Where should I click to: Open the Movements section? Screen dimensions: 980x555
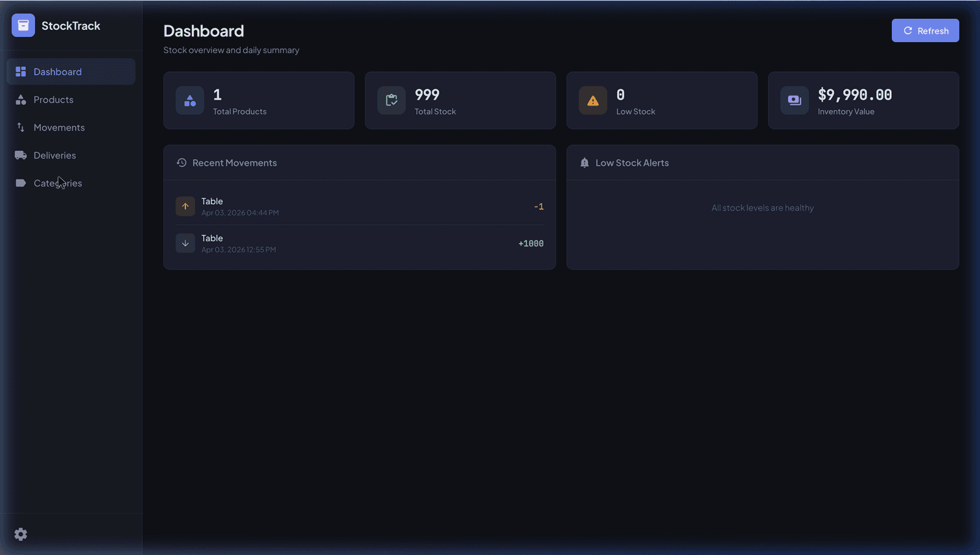pyautogui.click(x=59, y=127)
